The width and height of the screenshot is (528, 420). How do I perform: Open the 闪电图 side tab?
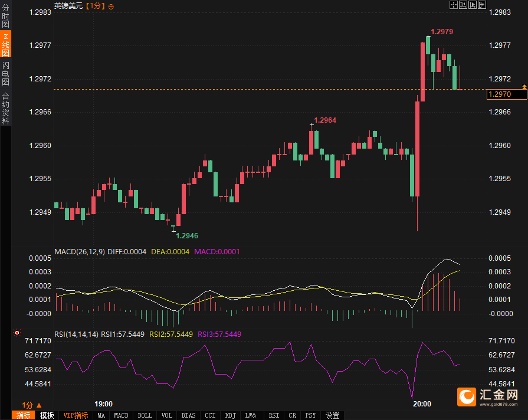[6, 73]
